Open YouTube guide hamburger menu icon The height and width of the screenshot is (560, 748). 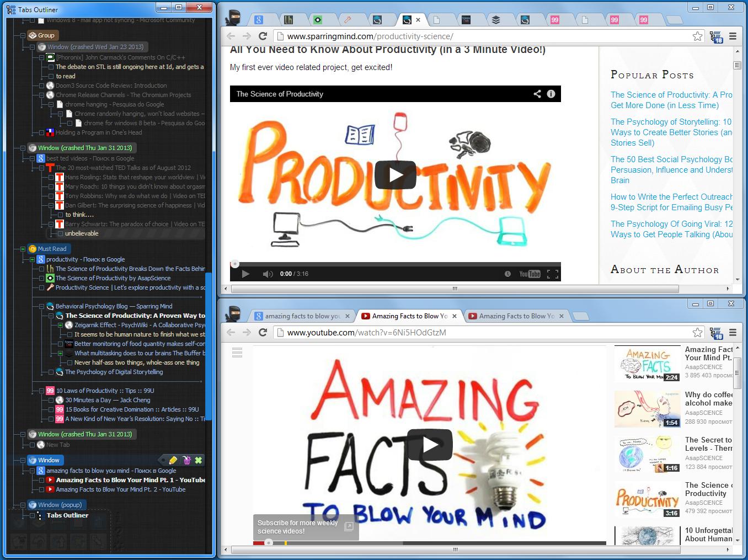pyautogui.click(x=237, y=353)
